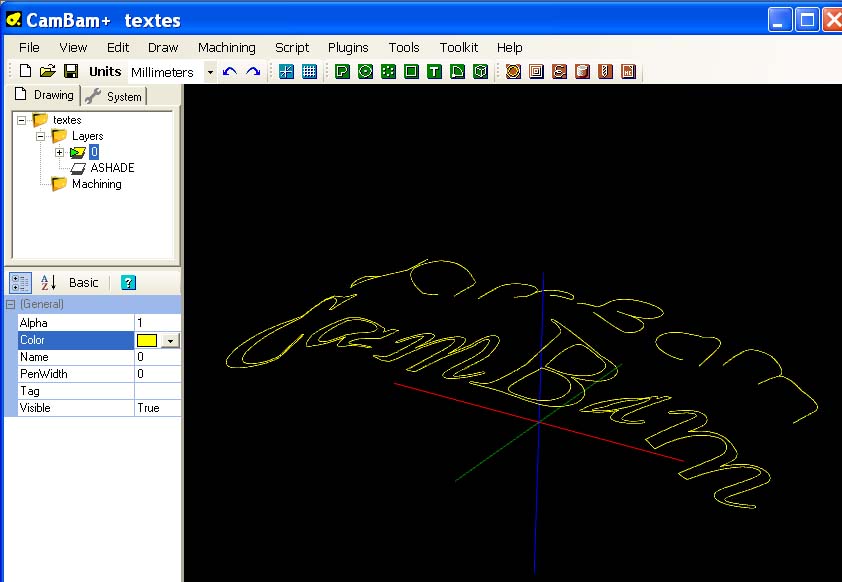The height and width of the screenshot is (582, 842).
Task: Select the Rectangle draw tool
Action: (x=411, y=71)
